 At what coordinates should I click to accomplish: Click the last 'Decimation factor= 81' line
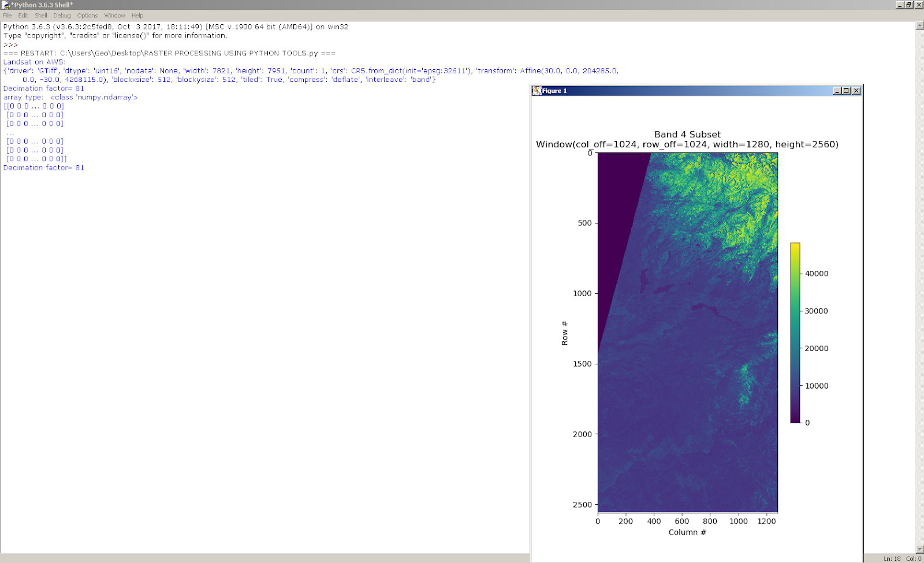pyautogui.click(x=43, y=167)
